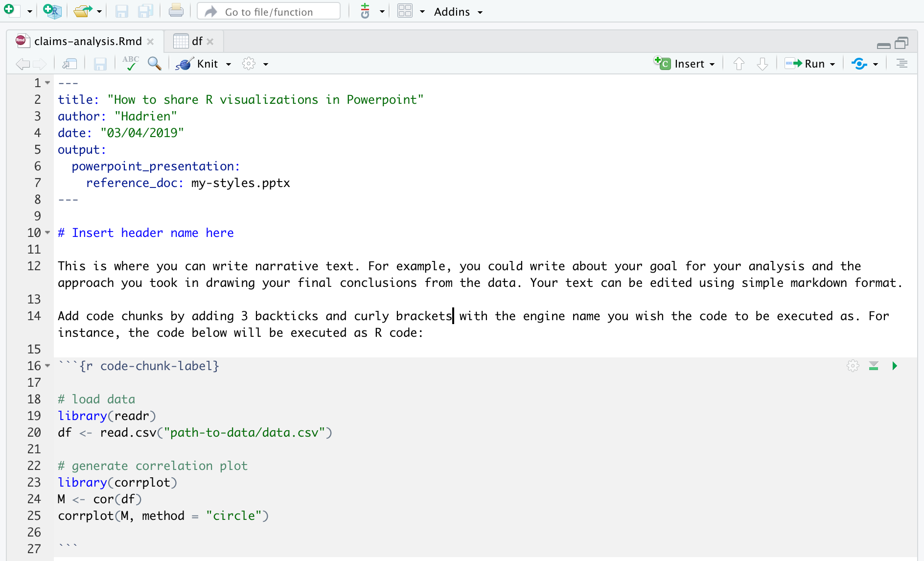Open find and replace magnifier
Screen dimensions: 924x561
coord(154,64)
